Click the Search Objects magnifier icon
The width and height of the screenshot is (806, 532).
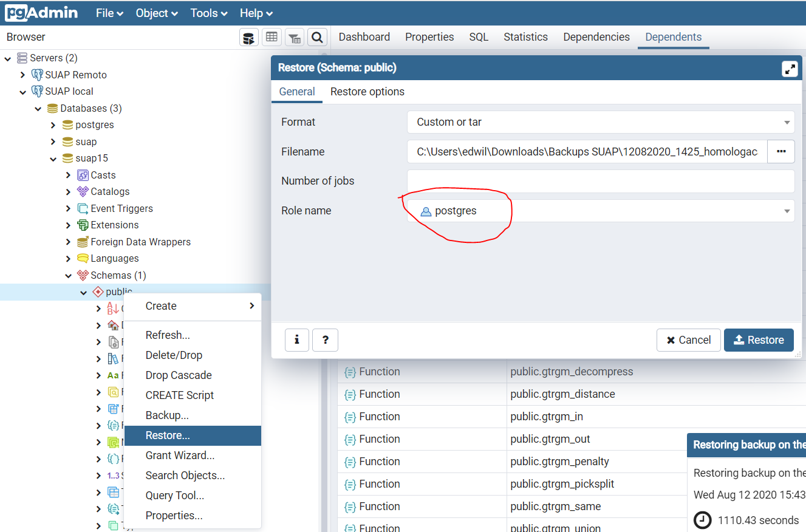317,38
